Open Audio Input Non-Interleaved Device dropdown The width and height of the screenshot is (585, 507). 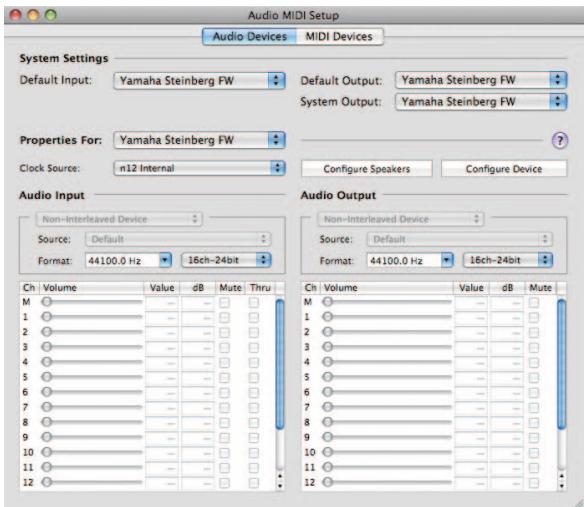(119, 219)
